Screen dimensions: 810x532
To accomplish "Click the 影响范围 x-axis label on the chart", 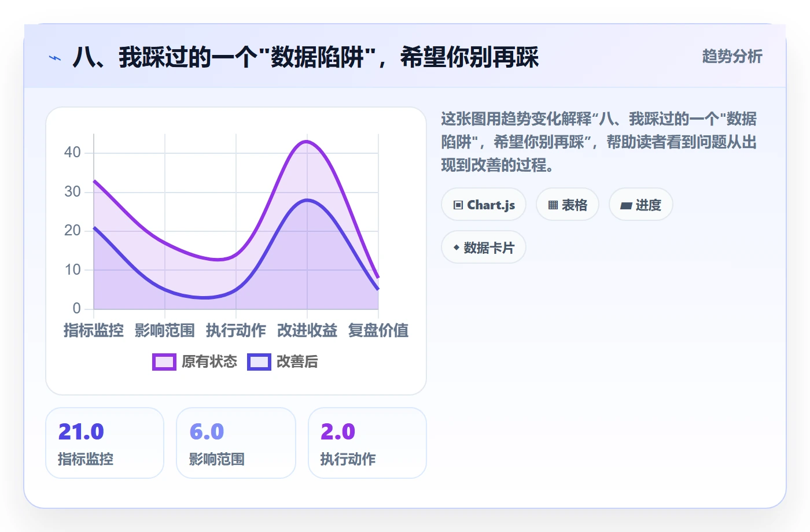I will [165, 330].
